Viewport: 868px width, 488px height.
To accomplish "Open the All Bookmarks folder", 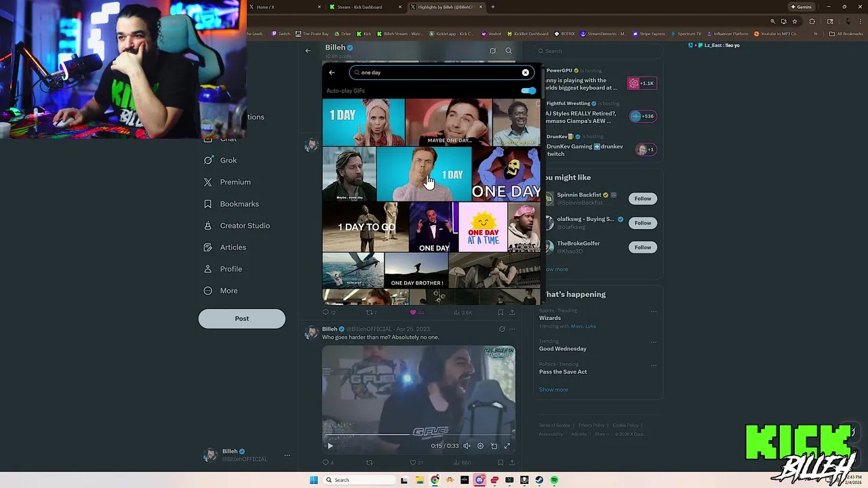I will click(846, 34).
